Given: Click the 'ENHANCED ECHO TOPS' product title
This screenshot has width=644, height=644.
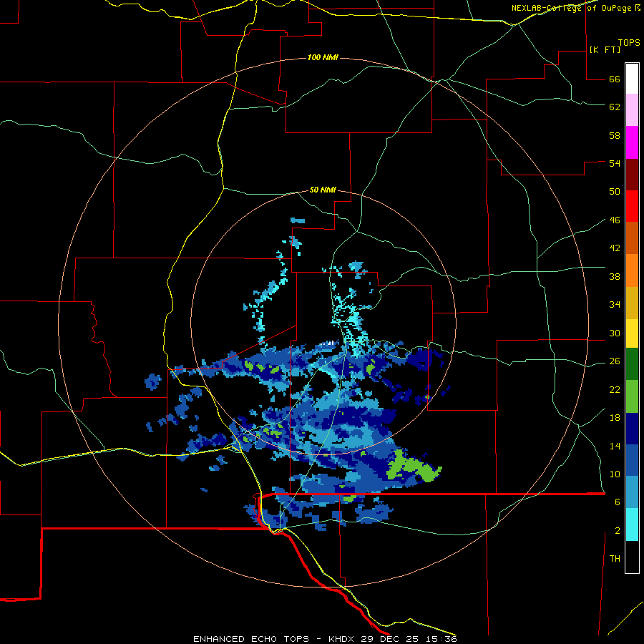Looking at the screenshot, I should 251,639.
